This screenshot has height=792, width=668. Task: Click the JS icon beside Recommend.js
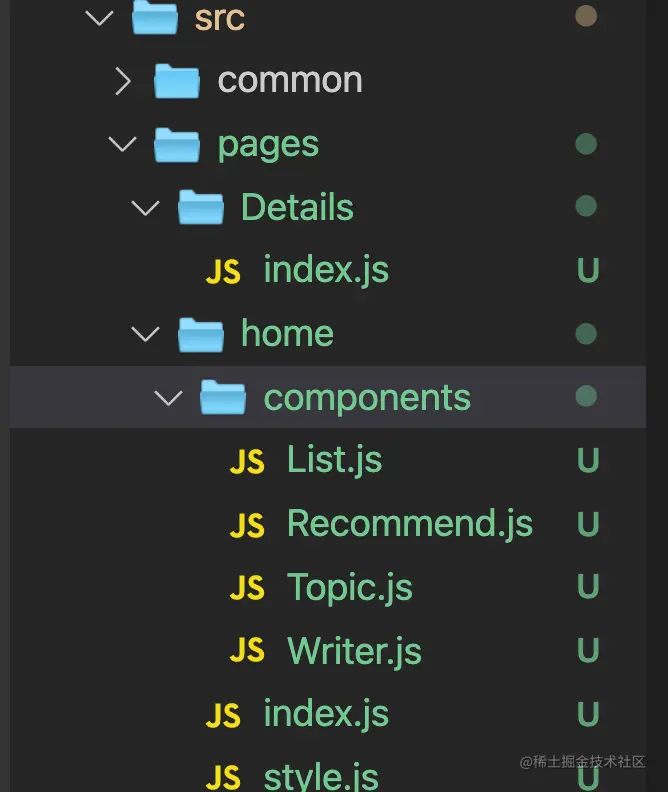click(x=247, y=525)
